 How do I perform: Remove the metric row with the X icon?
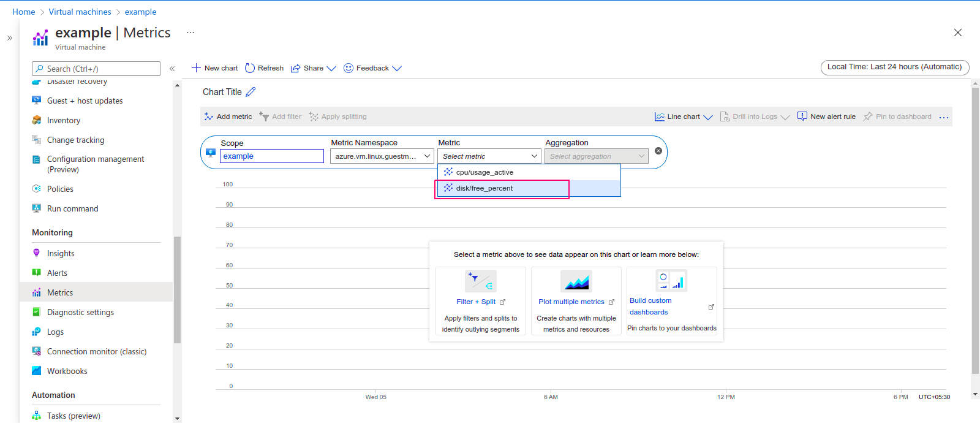[x=658, y=151]
